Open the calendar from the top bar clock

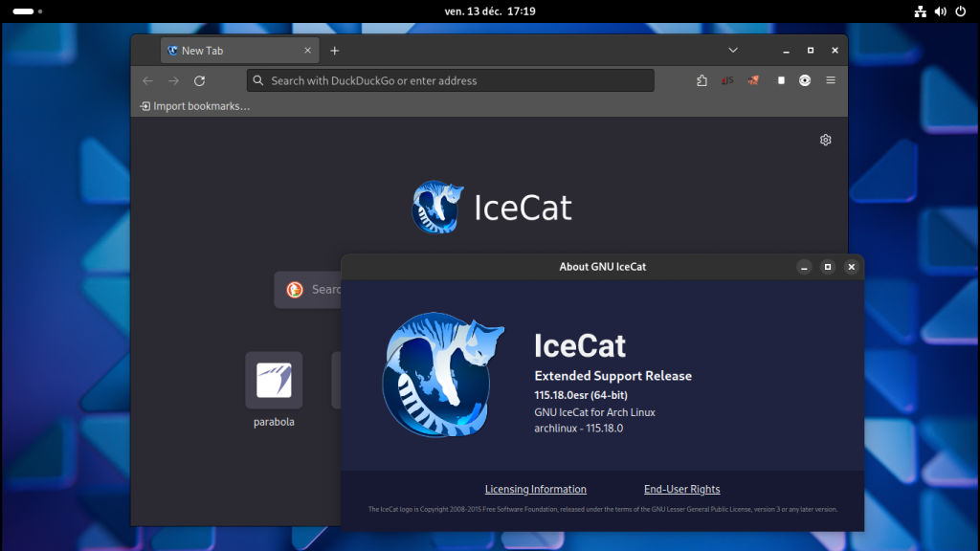click(x=489, y=11)
